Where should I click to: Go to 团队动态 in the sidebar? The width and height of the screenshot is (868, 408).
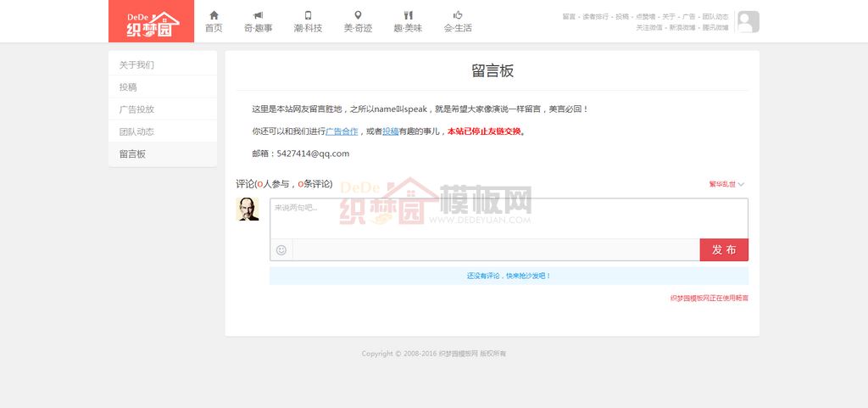click(x=137, y=131)
